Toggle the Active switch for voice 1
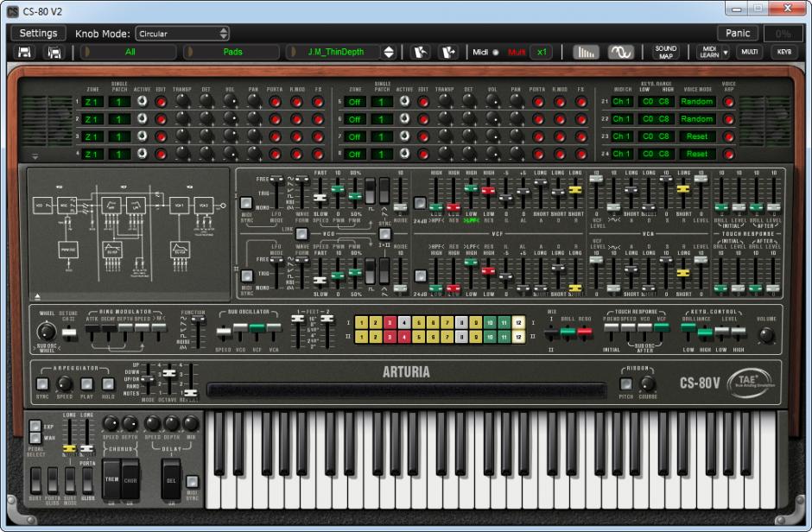This screenshot has width=812, height=532. pyautogui.click(x=142, y=101)
